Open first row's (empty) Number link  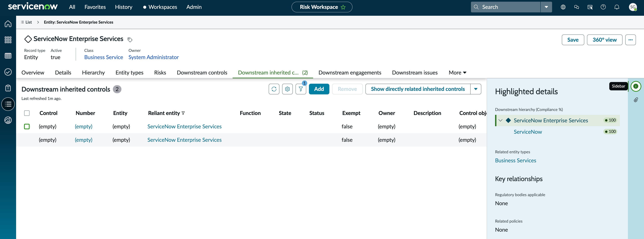[84, 127]
